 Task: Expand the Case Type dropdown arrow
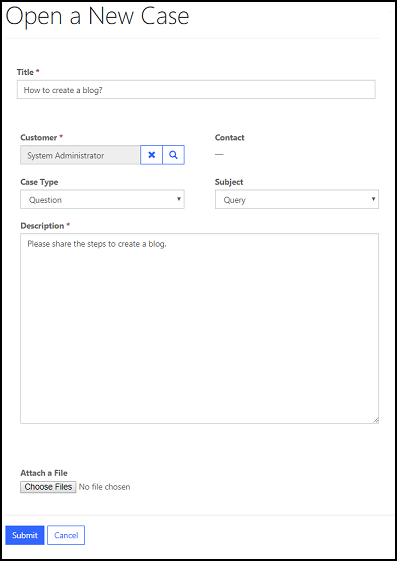tap(179, 199)
